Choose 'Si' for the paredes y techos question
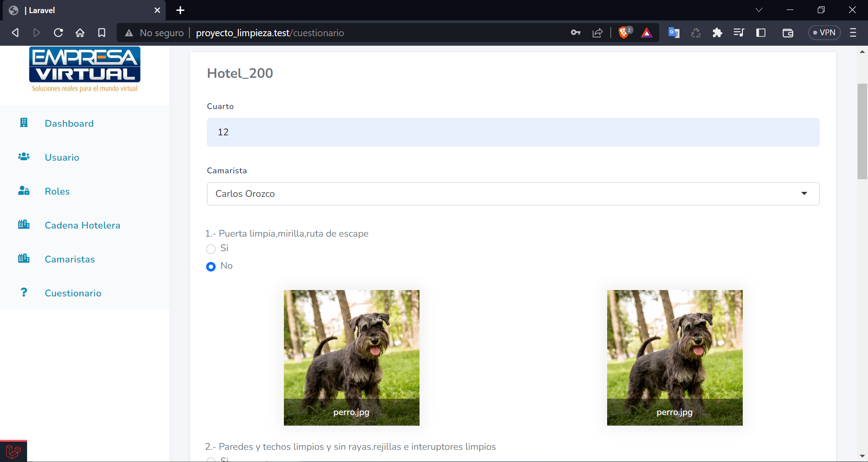The width and height of the screenshot is (868, 462). pyautogui.click(x=211, y=459)
